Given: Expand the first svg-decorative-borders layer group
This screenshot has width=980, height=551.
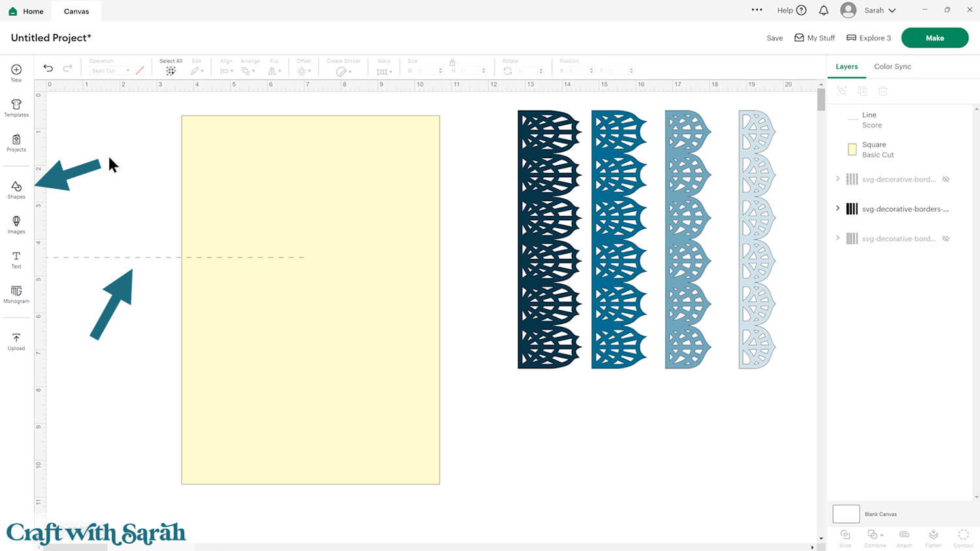Looking at the screenshot, I should click(838, 178).
